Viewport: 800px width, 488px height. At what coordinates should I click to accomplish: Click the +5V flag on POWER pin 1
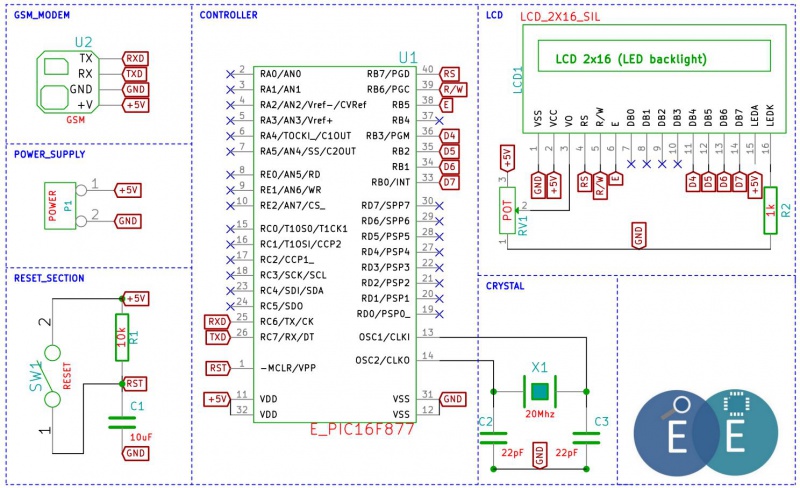point(128,190)
